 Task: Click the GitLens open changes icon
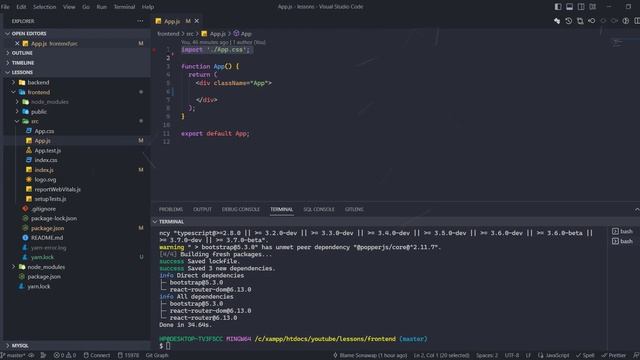[557, 21]
